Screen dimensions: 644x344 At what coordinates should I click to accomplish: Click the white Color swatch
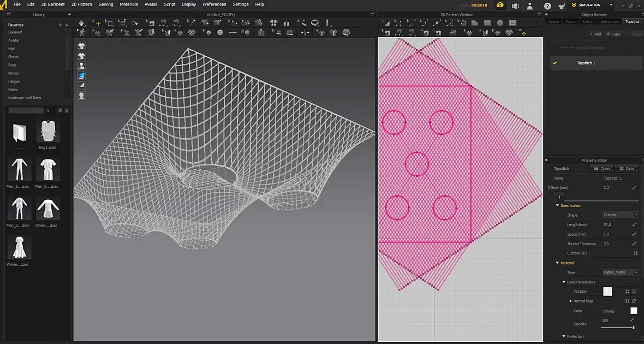(x=634, y=311)
